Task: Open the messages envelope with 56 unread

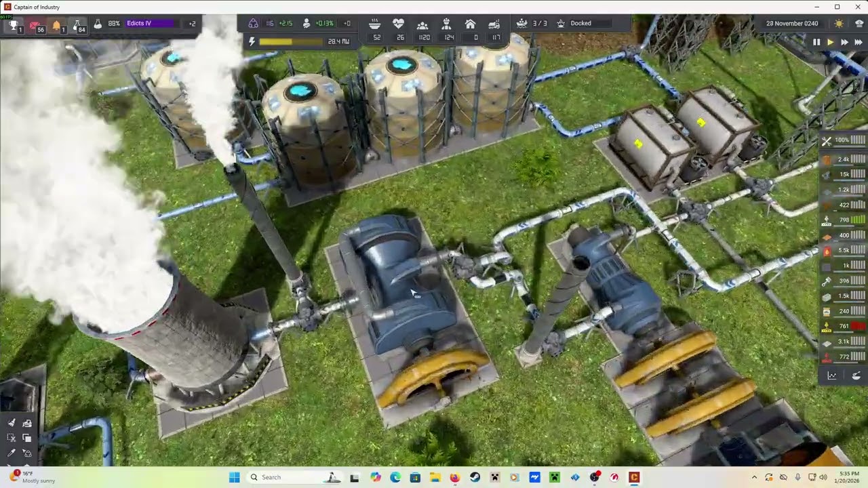Action: pyautogui.click(x=35, y=26)
